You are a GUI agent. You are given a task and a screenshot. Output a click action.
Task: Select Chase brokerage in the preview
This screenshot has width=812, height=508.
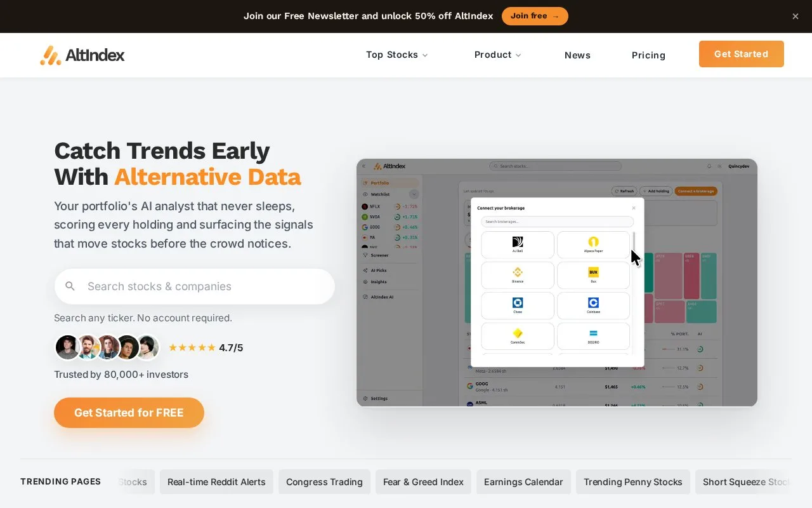518,305
